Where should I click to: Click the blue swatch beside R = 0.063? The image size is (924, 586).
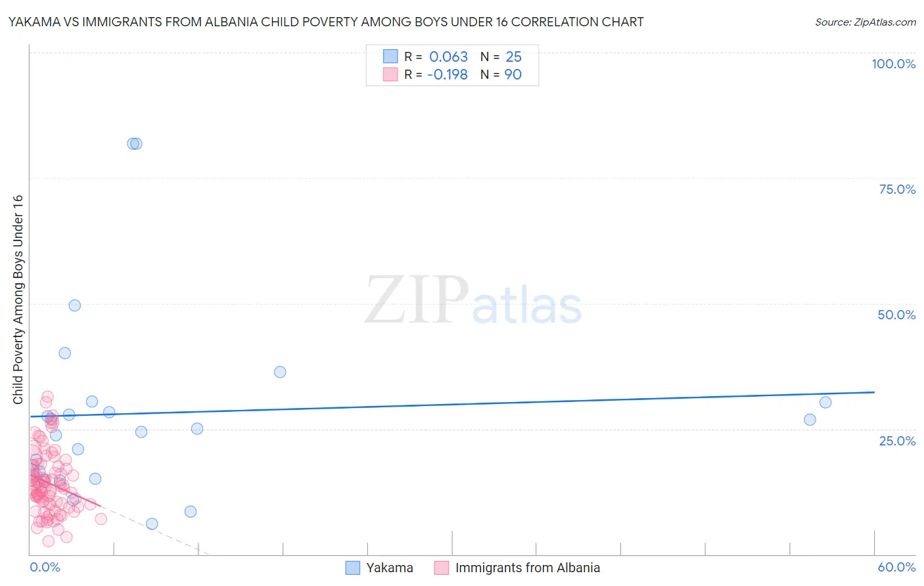tap(390, 56)
